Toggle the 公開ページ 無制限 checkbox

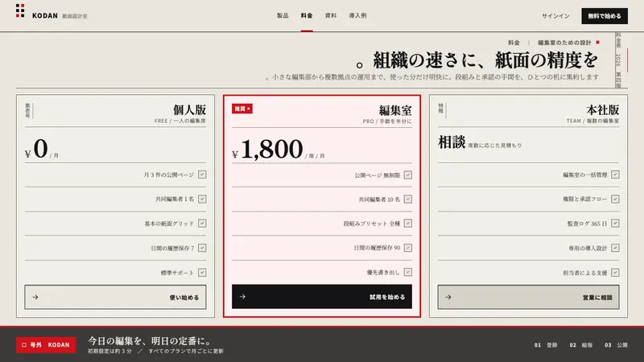point(408,175)
